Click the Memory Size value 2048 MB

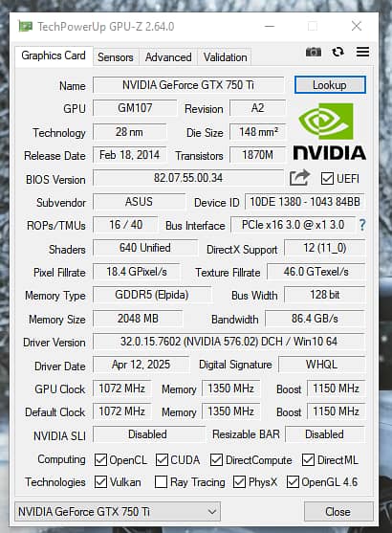[138, 319]
